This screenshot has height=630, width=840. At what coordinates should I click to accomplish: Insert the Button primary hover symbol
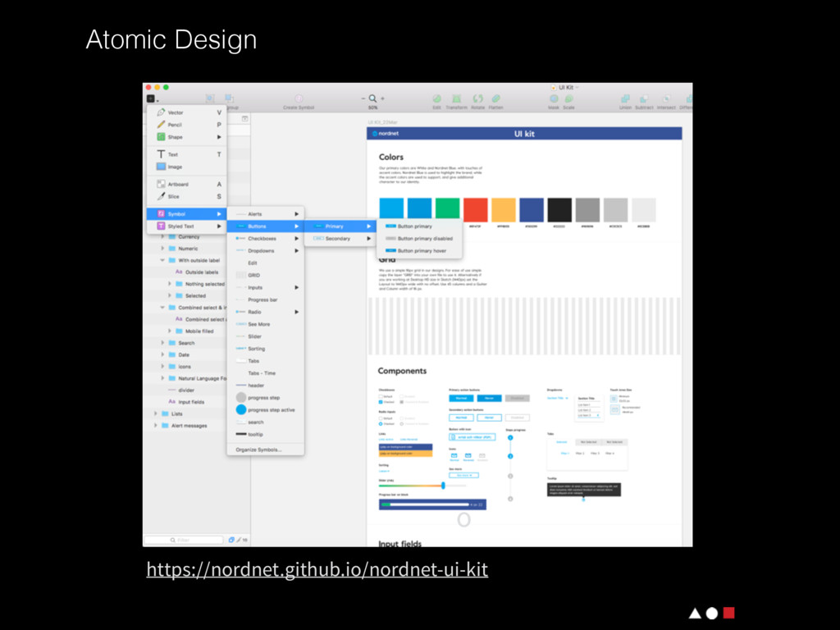pyautogui.click(x=419, y=251)
